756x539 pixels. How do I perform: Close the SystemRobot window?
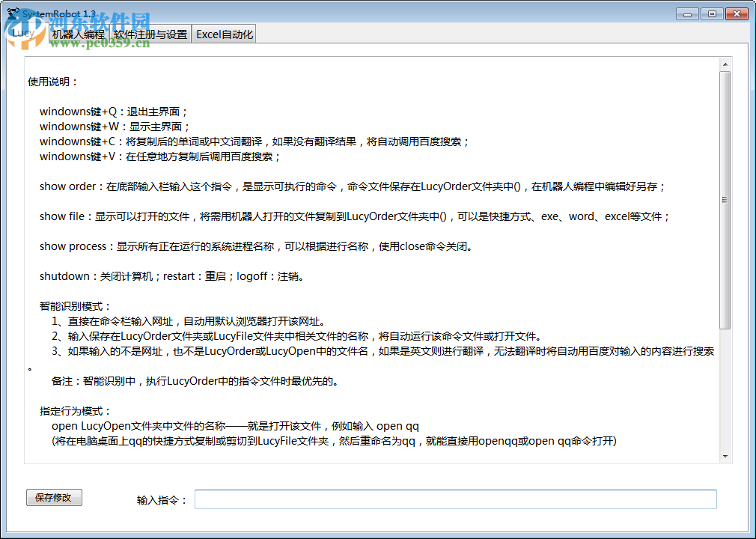coord(735,13)
